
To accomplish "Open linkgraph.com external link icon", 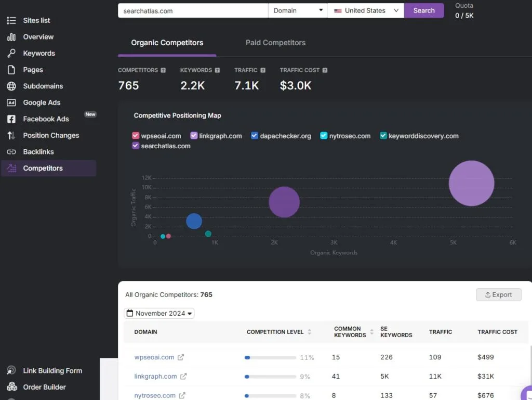I will coord(183,376).
